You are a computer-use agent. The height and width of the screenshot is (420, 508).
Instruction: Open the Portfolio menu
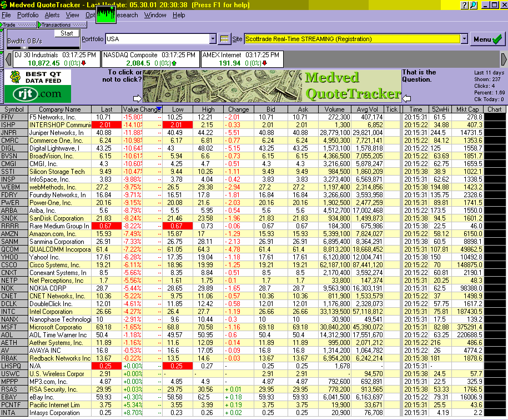tap(28, 15)
